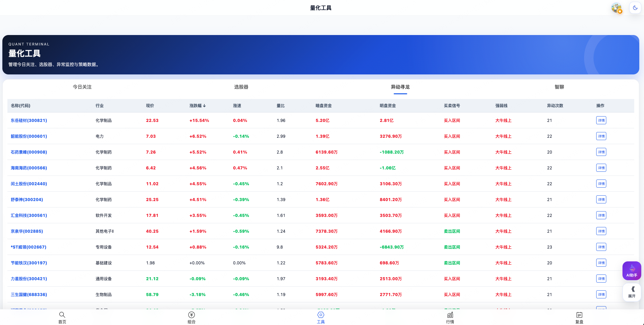Open 详情 for 京泉华
This screenshot has height=325, width=644.
tap(601, 231)
